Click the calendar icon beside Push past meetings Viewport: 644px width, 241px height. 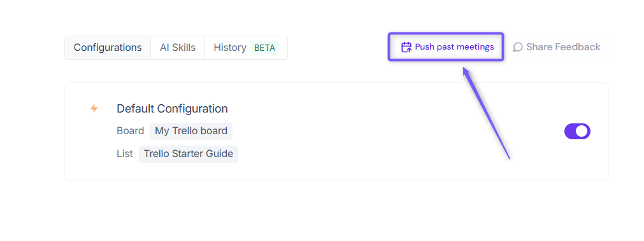[406, 47]
